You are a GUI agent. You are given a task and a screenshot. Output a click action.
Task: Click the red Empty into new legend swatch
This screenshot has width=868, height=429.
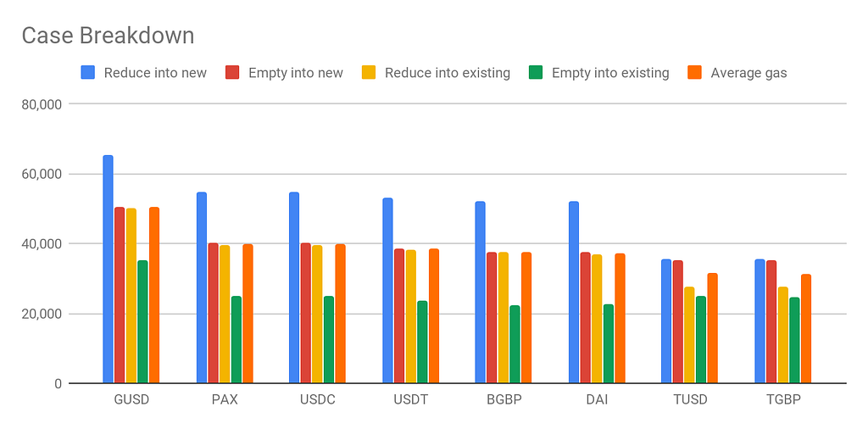(232, 72)
